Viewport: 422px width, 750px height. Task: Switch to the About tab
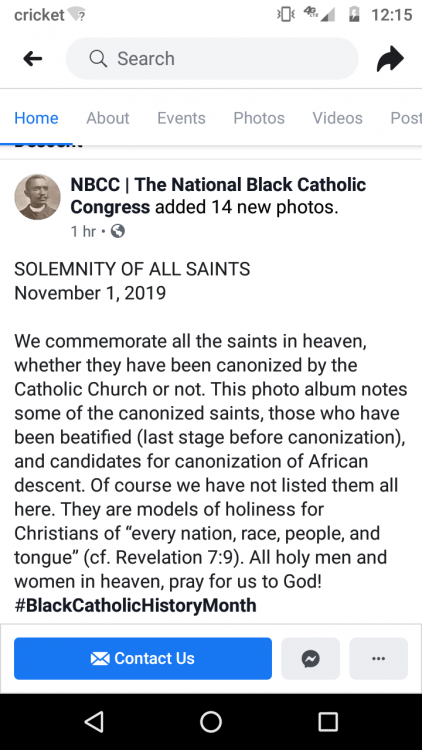click(x=108, y=118)
